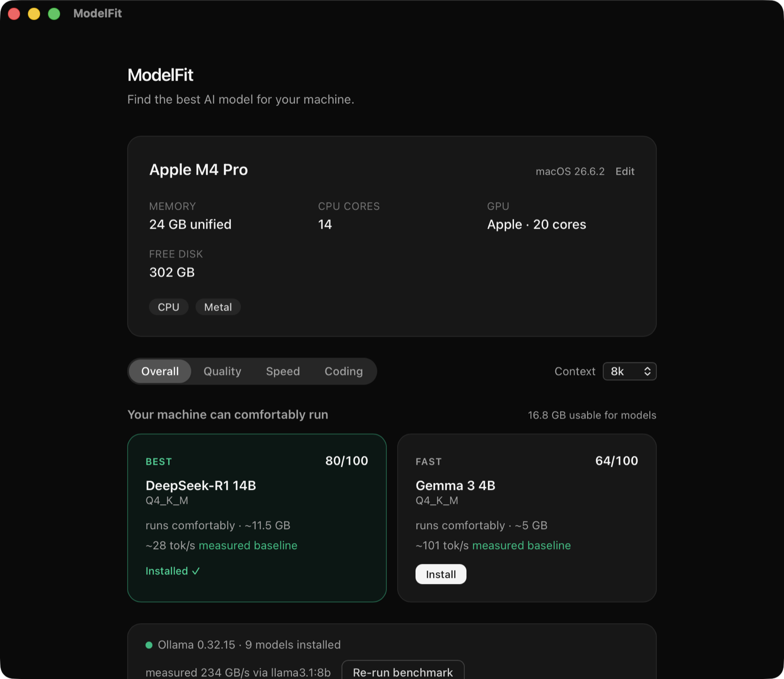Open the DeepSeek-R1 14B model card
The image size is (784, 679).
(x=257, y=518)
